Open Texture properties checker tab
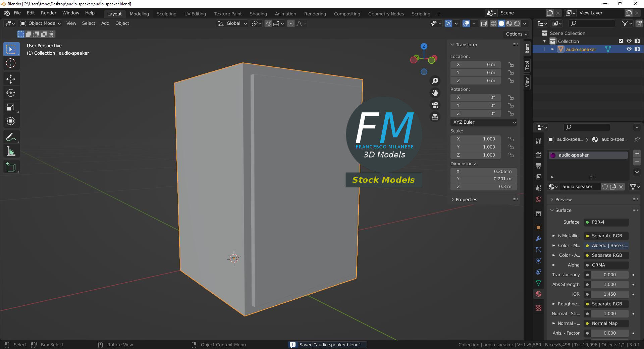Image resolution: width=644 pixels, height=349 pixels. coord(539,308)
